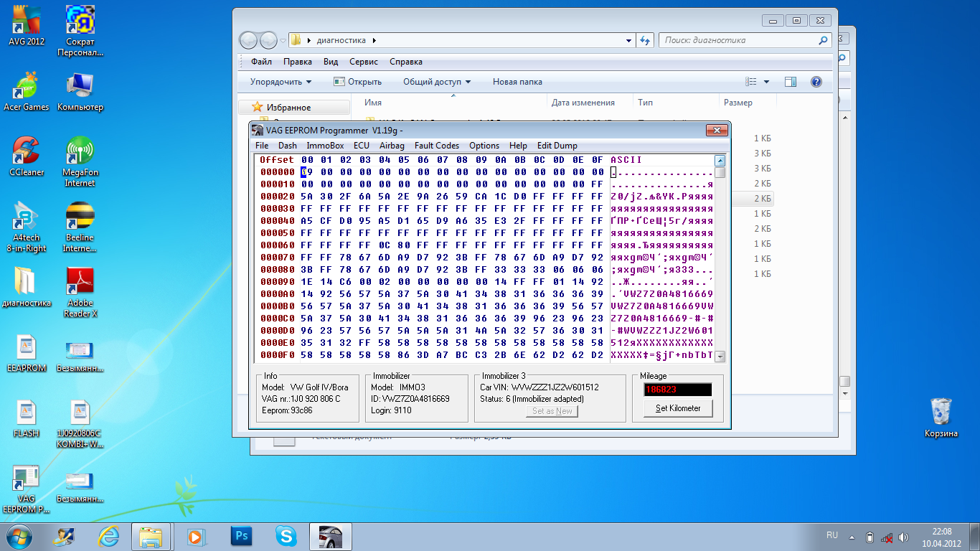
Task: Click volume icon in system tray
Action: [904, 537]
